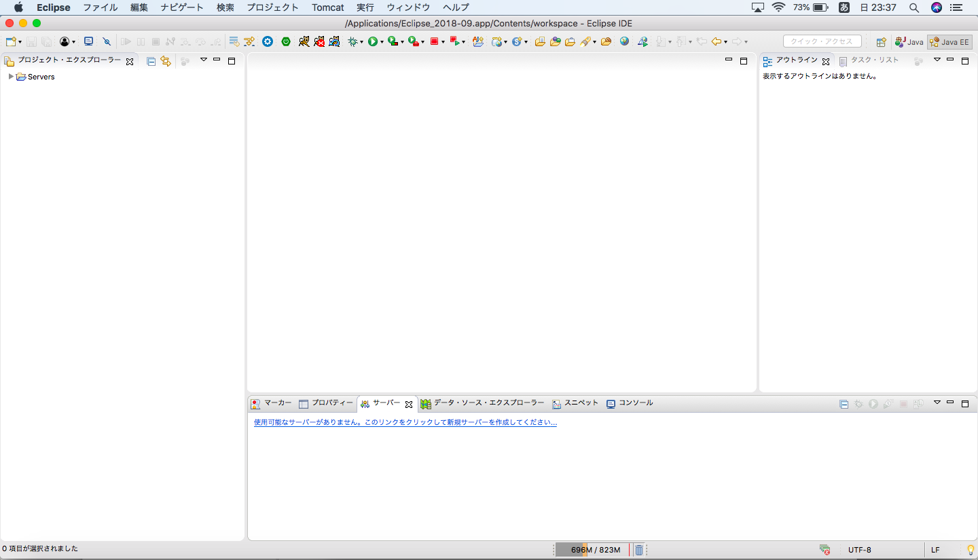Switch to the Java perspective
The height and width of the screenshot is (560, 978).
click(x=909, y=42)
